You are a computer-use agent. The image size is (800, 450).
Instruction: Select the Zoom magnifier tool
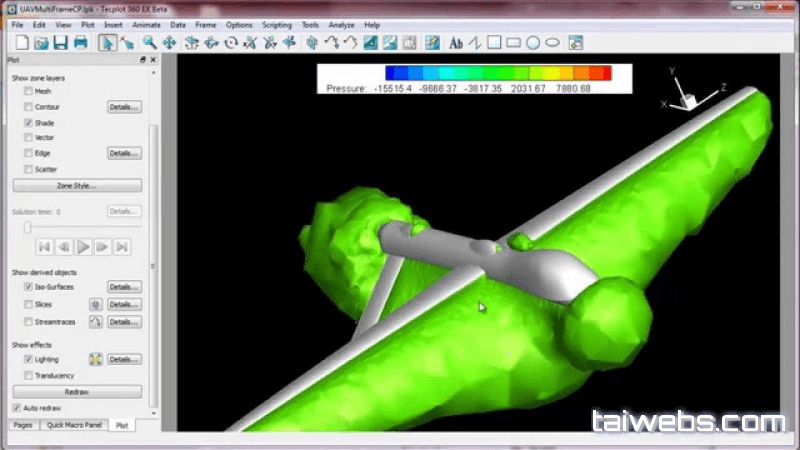point(149,42)
